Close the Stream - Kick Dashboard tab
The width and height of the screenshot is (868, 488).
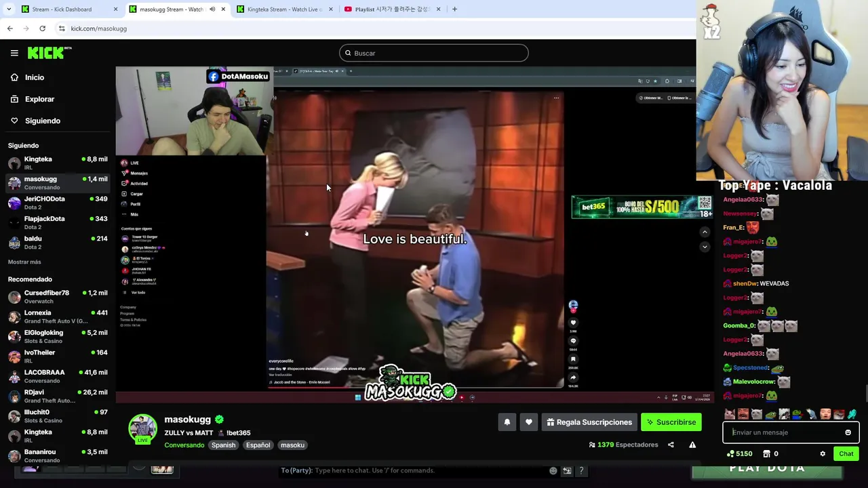tap(115, 9)
